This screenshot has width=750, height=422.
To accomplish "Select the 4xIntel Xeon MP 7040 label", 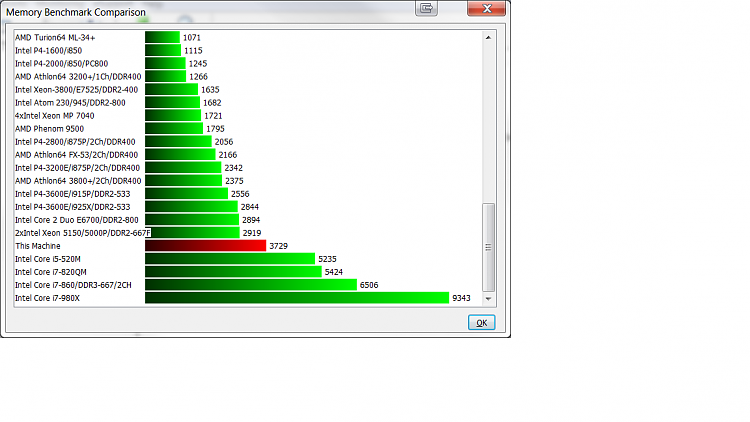I will tap(55, 115).
